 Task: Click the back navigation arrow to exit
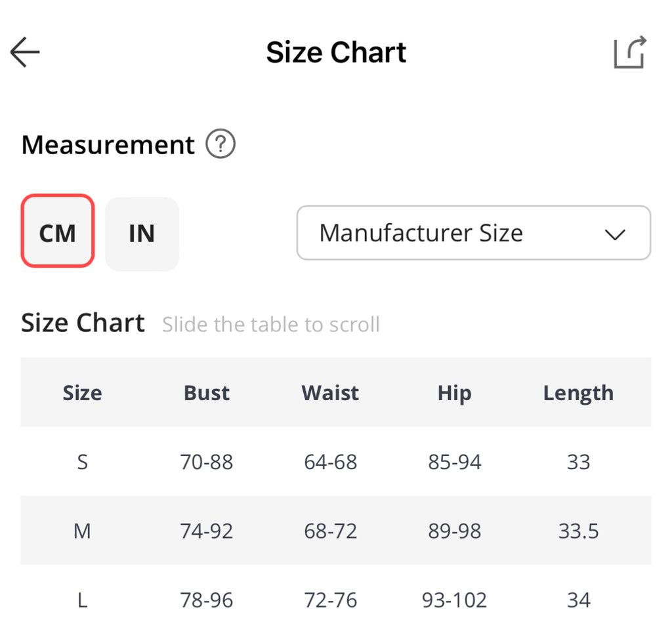[24, 52]
